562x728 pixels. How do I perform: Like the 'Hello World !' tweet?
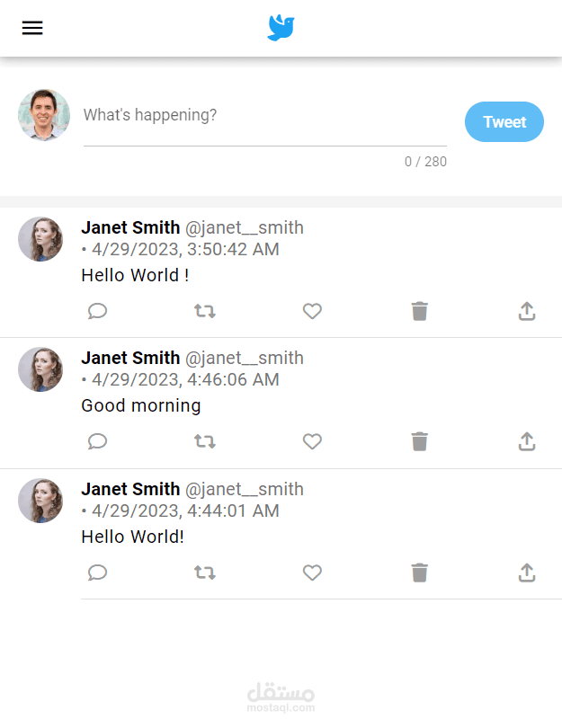coord(312,311)
